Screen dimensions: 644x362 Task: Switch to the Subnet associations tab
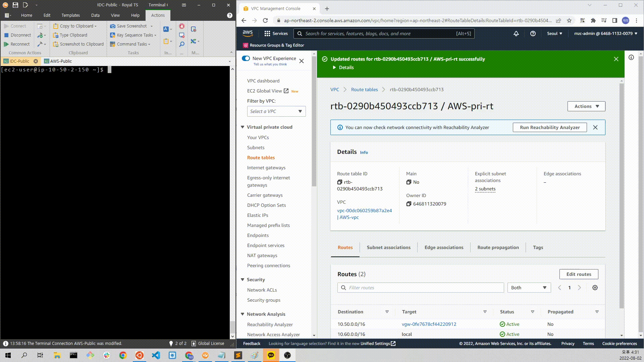[388, 247]
